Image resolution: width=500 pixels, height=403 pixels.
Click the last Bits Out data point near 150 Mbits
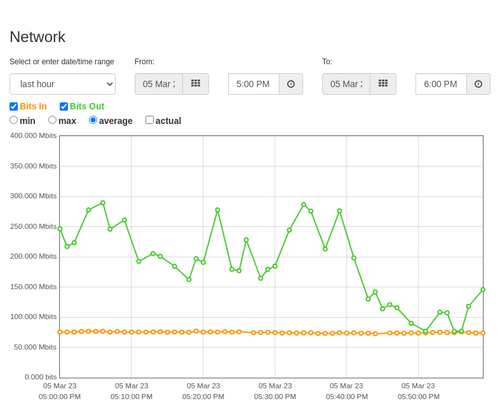tap(483, 290)
